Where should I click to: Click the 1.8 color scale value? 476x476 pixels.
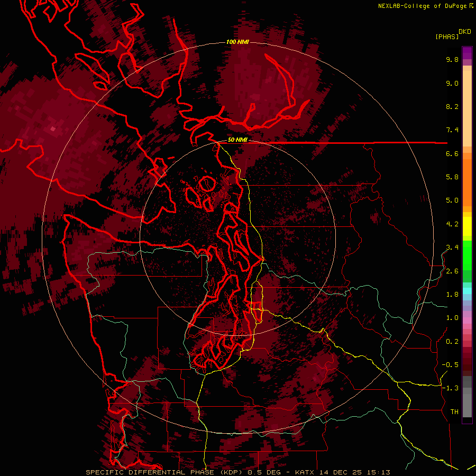point(452,295)
